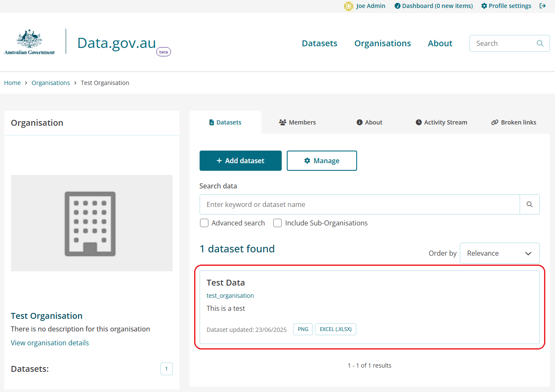Click the datasets count badge
This screenshot has width=555, height=392.
point(166,369)
